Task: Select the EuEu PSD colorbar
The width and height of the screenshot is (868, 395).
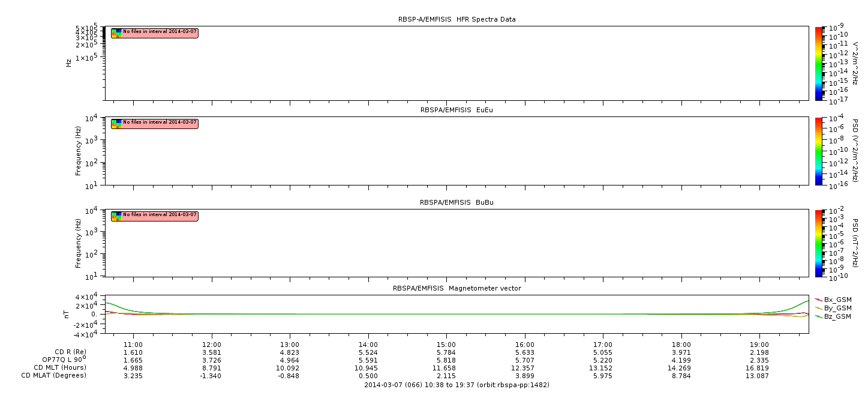Action: (819, 151)
